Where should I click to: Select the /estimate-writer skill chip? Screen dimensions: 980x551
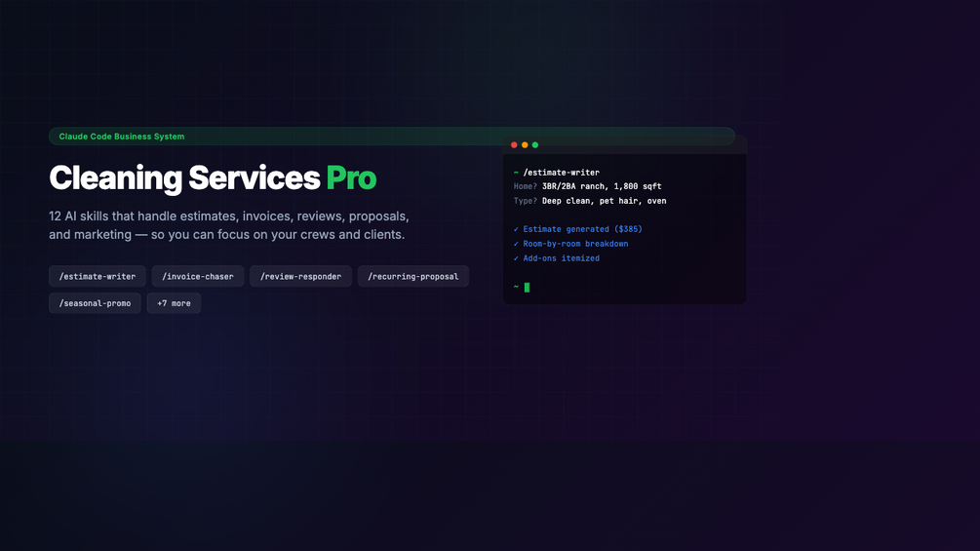click(98, 276)
